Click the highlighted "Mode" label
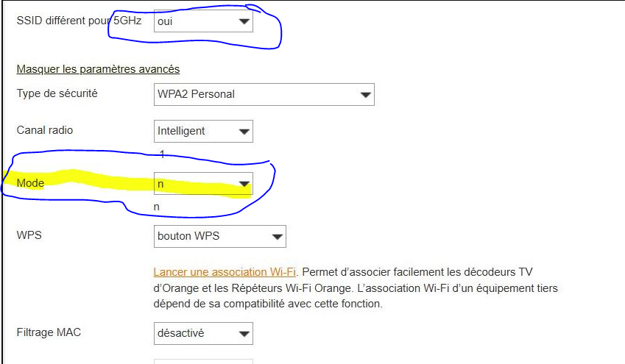The image size is (625, 364). [x=30, y=183]
